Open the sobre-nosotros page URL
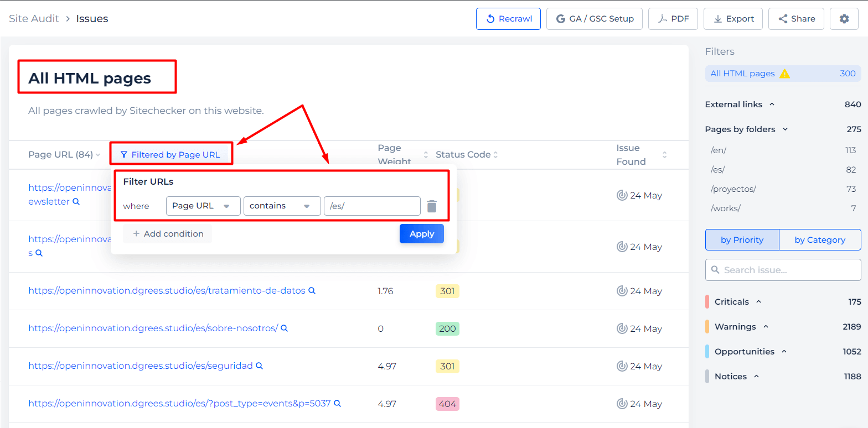This screenshot has height=428, width=868. tap(153, 328)
